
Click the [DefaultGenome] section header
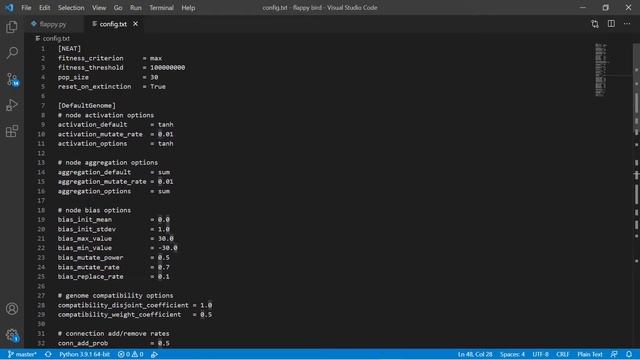tap(87, 105)
